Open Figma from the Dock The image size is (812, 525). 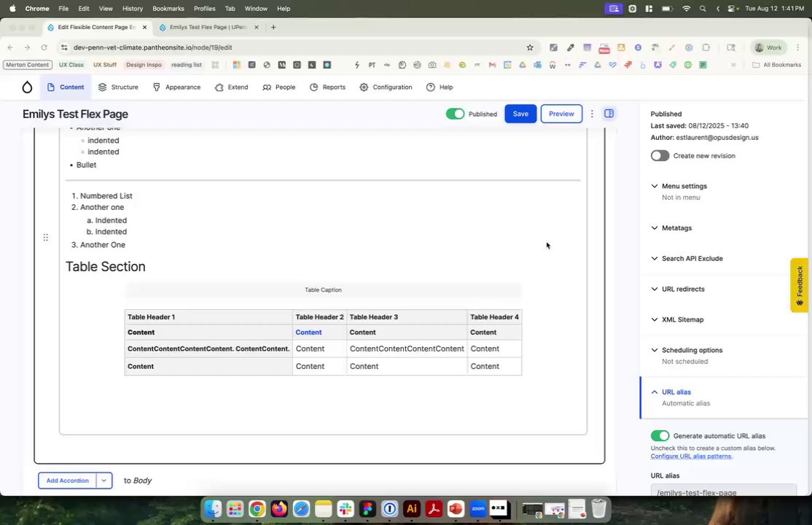pyautogui.click(x=367, y=509)
